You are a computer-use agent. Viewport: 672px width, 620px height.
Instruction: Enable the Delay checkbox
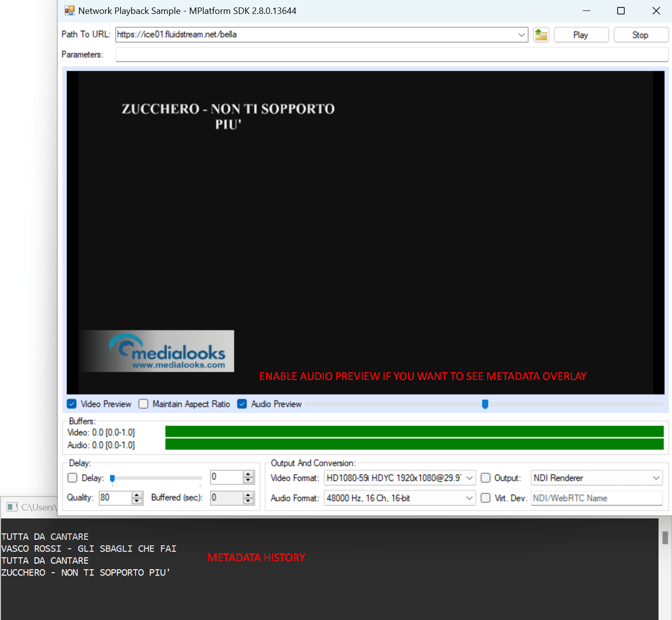coord(72,478)
